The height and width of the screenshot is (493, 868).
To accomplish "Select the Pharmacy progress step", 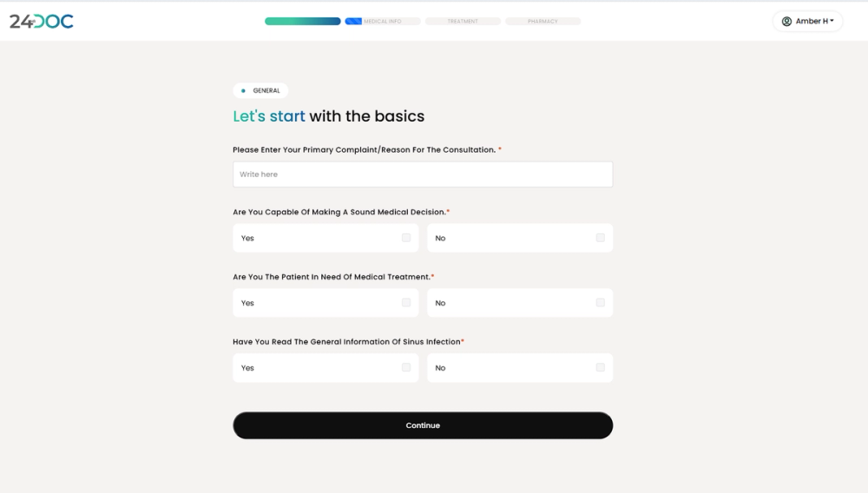I will click(543, 21).
